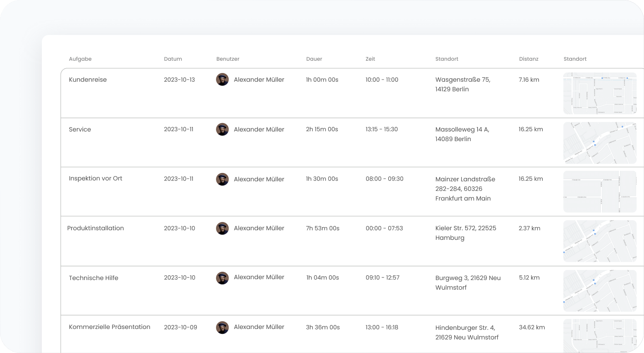Click the Benutzer column header

click(x=228, y=59)
